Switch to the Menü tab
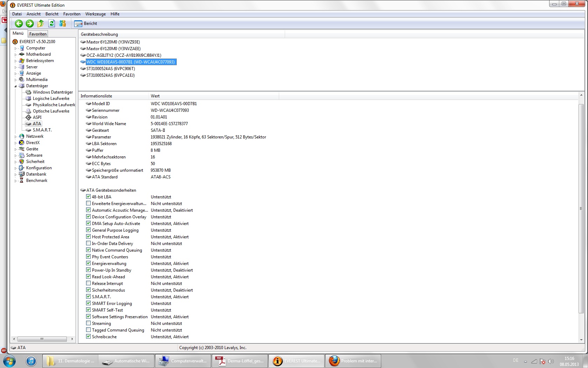The width and height of the screenshot is (588, 368). 18,33
